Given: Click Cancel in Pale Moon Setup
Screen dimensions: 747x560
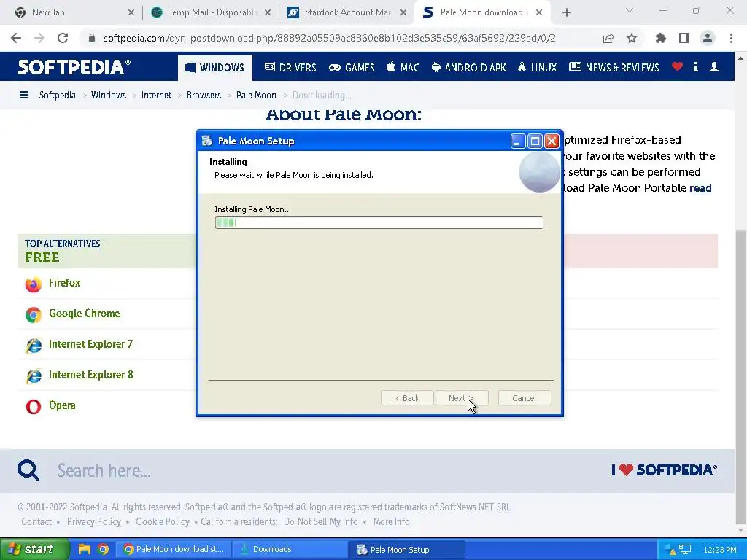Looking at the screenshot, I should (x=524, y=398).
